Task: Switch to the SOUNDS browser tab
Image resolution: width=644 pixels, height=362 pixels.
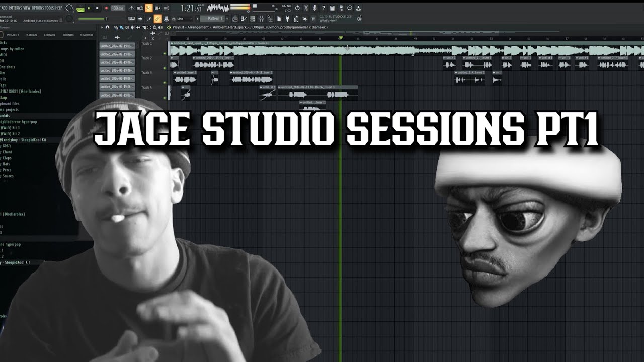Action: 68,35
